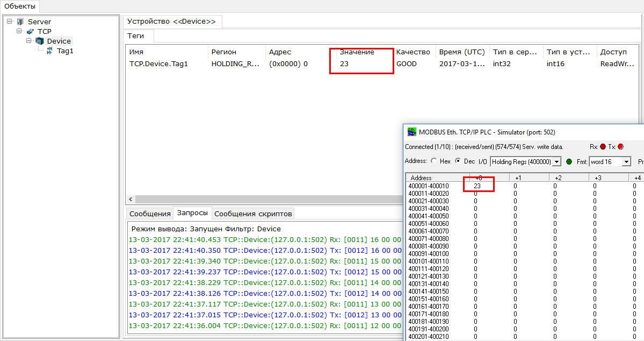Screen dimensions: 644x341
Task: Click the red Rx indicator light
Action: pyautogui.click(x=603, y=146)
